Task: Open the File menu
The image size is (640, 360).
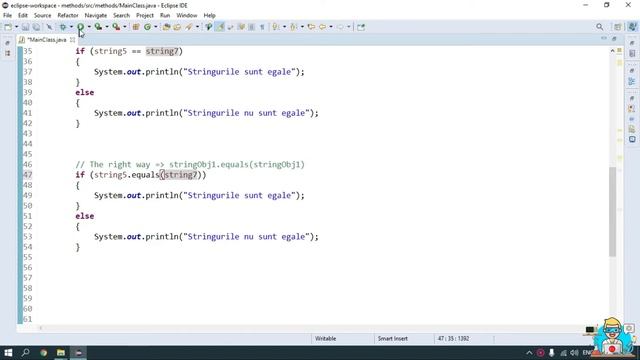Action: pyautogui.click(x=7, y=16)
